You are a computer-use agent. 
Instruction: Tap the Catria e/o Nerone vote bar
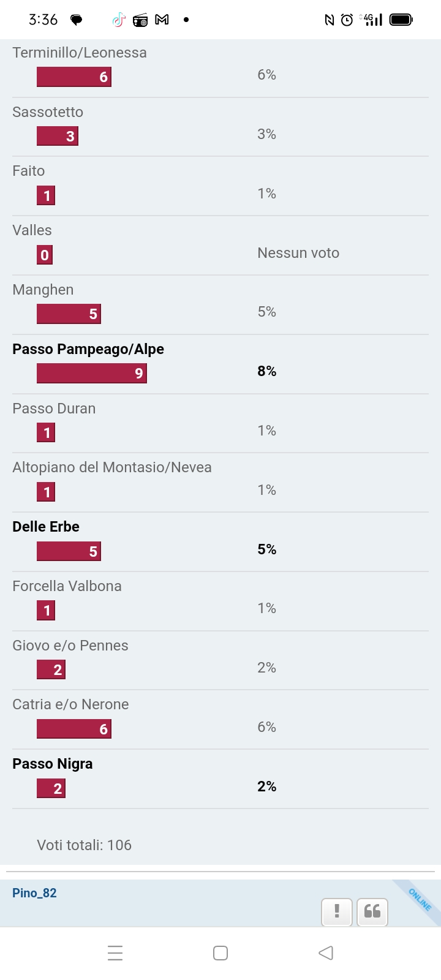74,729
